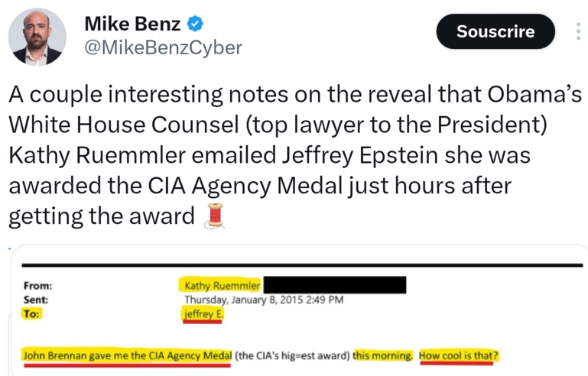Viewport: 588px width, 376px height.
Task: Click the highlighted To: label
Action: click(31, 313)
